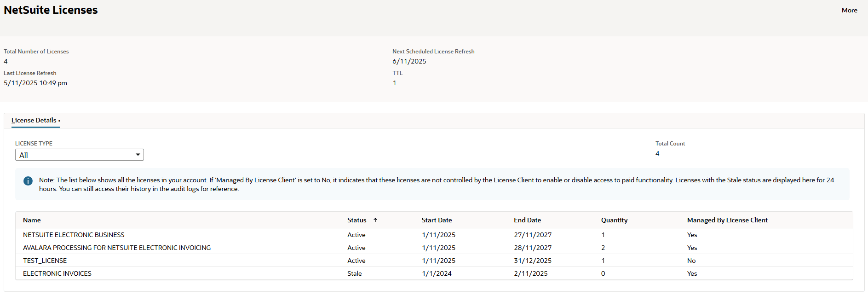Click end date 2/11/2025
This screenshot has height=296, width=868.
531,273
